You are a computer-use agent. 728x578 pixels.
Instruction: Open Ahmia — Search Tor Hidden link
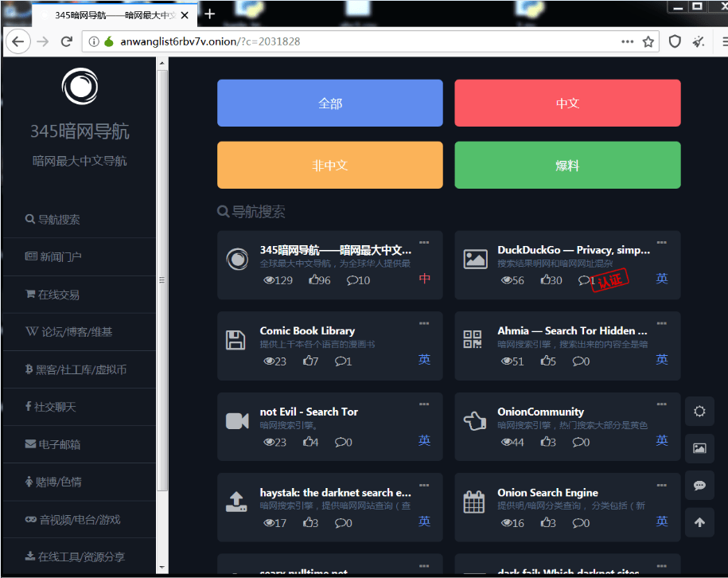click(x=572, y=331)
